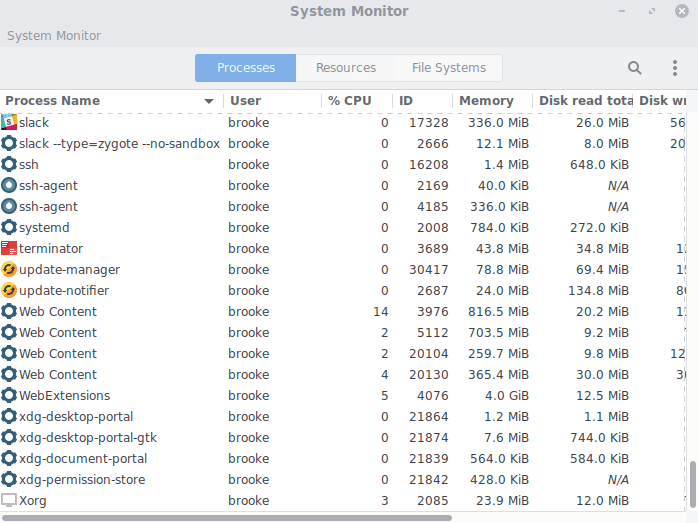Select the Xorg process name
The height and width of the screenshot is (523, 698).
(32, 500)
